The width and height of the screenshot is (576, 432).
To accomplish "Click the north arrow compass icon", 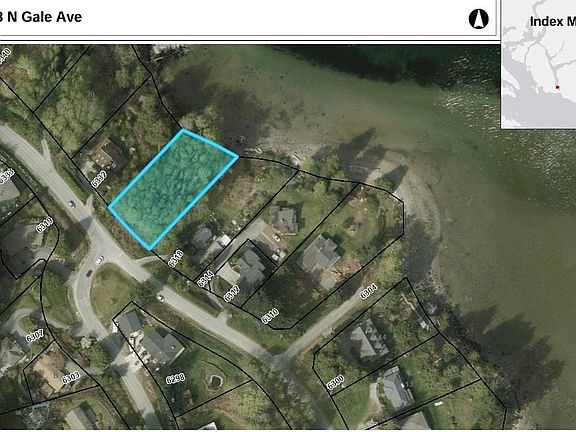I will coord(478,19).
